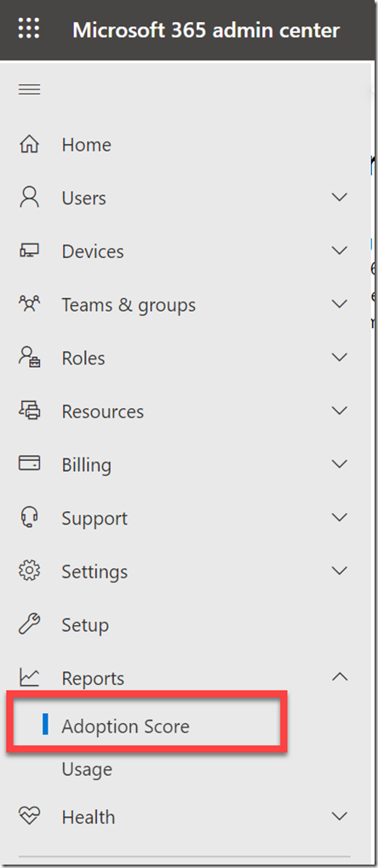Click the Support headset icon
Screen dimensions: 378x868
pyautogui.click(x=29, y=517)
